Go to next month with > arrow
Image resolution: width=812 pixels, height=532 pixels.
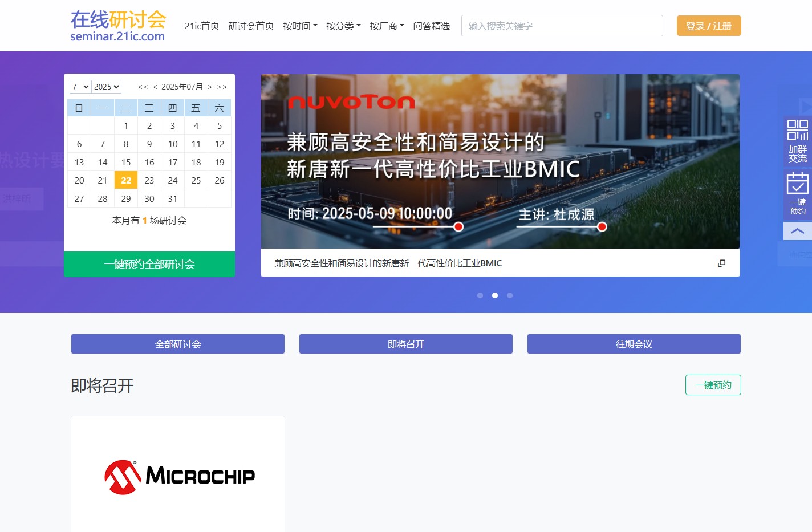[x=210, y=87]
